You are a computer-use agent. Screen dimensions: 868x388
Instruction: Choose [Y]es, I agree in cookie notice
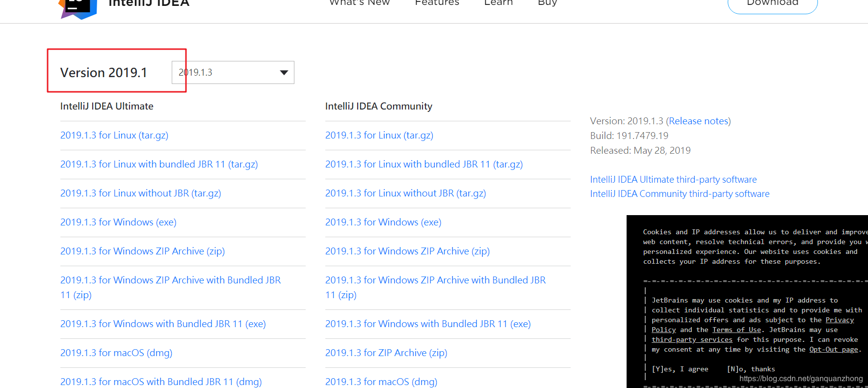click(680, 369)
